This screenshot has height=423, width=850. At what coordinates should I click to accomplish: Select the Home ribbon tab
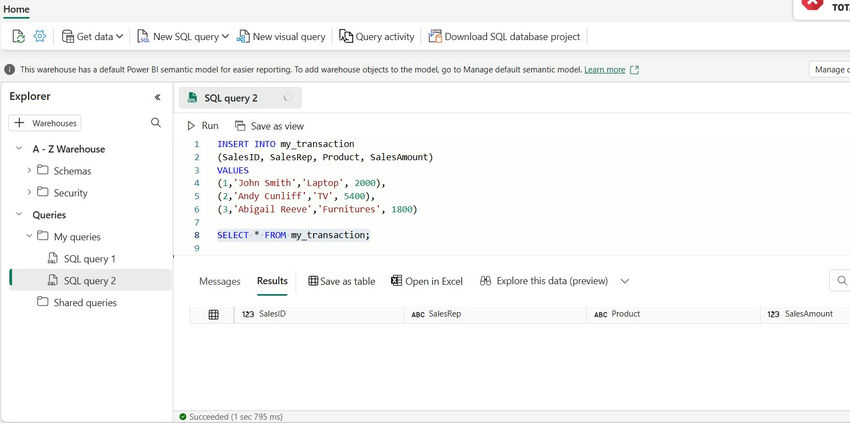pyautogui.click(x=16, y=10)
